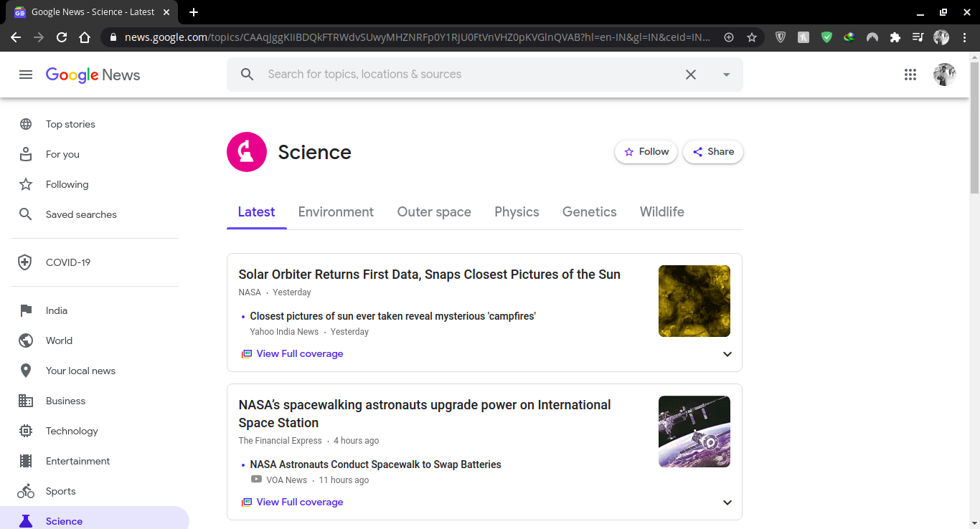The width and height of the screenshot is (980, 529).
Task: Click the Saved searches magnifier icon
Action: [26, 214]
